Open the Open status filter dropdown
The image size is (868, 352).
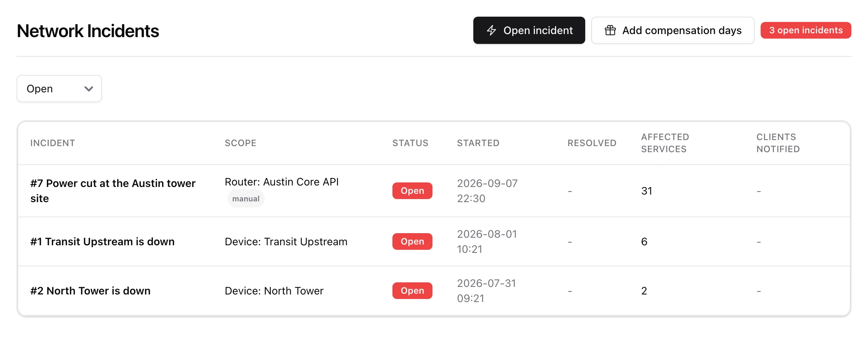click(59, 89)
